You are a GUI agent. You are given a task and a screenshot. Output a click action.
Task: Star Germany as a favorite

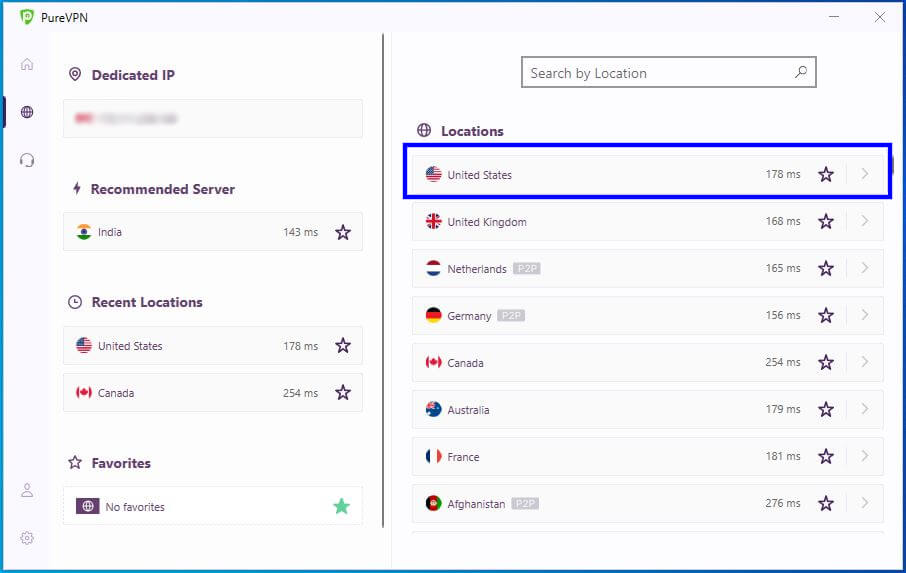click(x=826, y=315)
